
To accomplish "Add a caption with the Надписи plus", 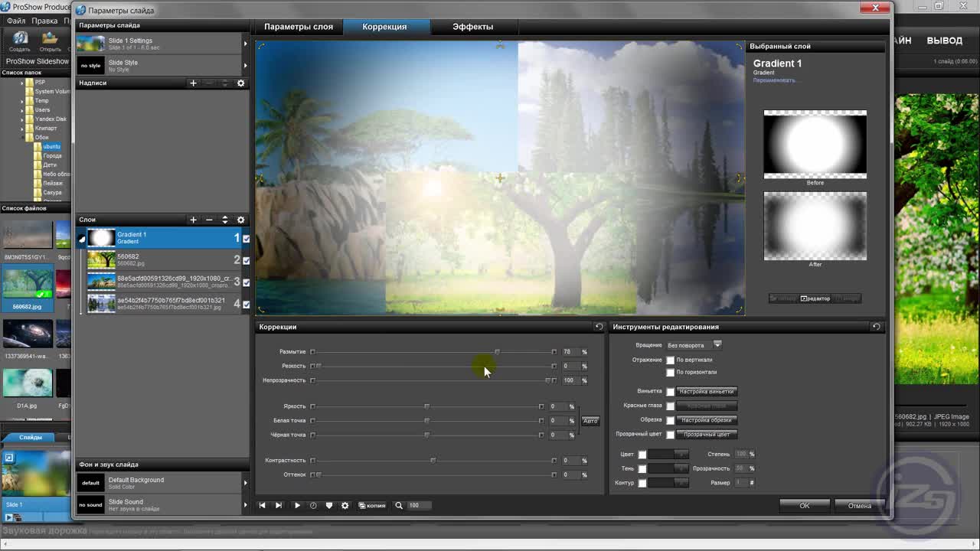I will 193,83.
